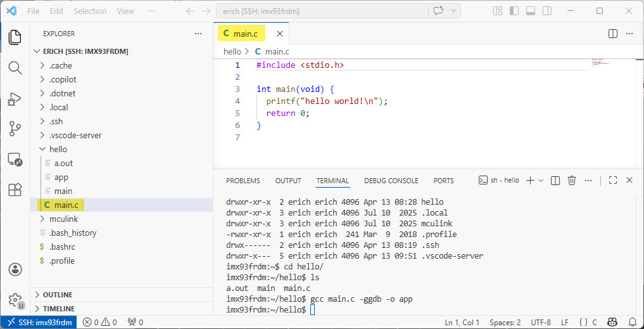Open the Remote Explorer view
The width and height of the screenshot is (644, 329).
[15, 159]
